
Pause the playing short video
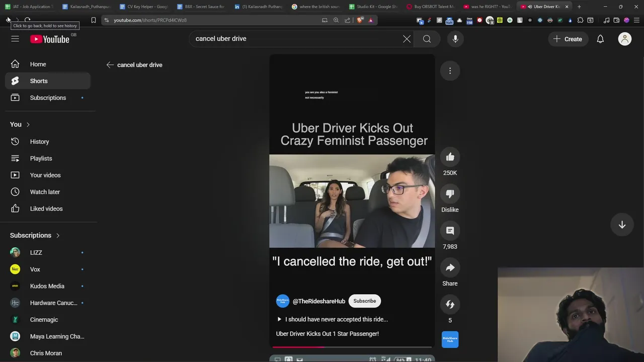click(352, 201)
